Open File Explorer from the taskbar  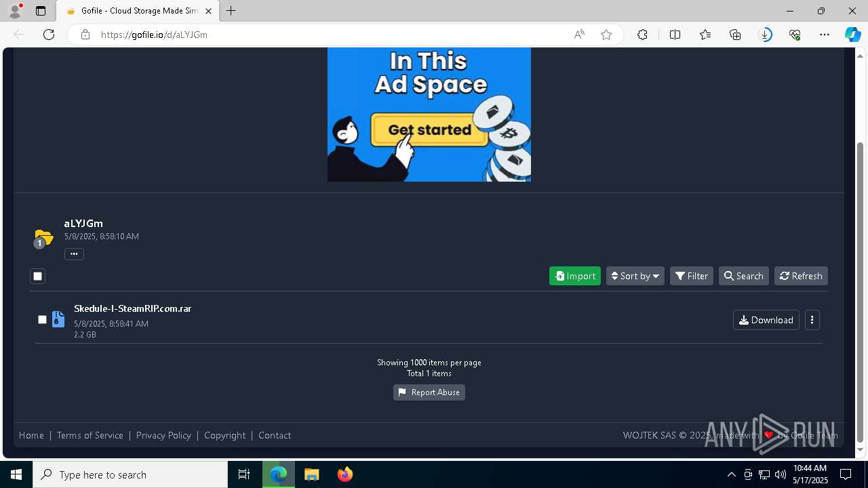pyautogui.click(x=312, y=474)
